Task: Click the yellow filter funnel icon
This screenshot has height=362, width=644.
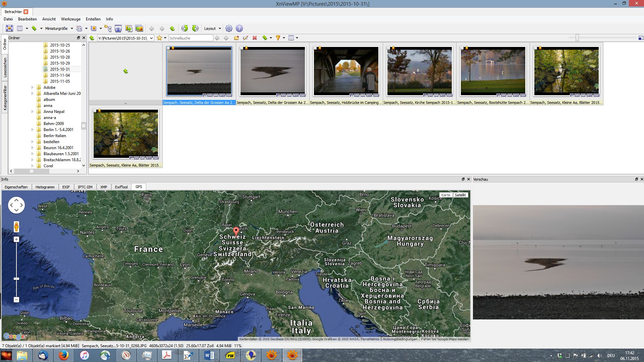Action: tap(278, 38)
